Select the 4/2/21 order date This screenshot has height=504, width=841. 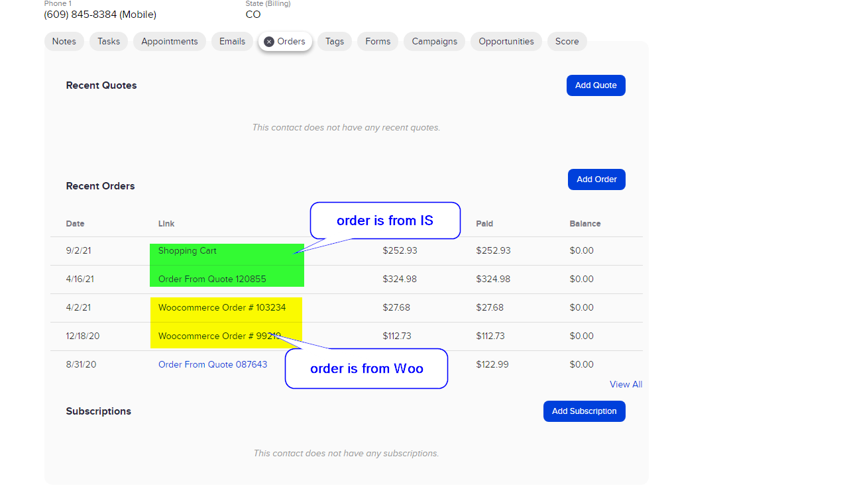pos(78,308)
